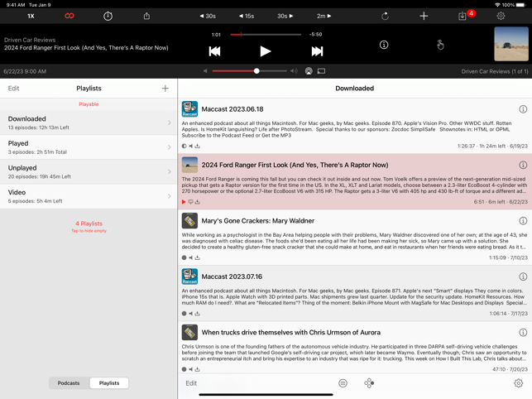Select the 2024 Ford Ranger First Look row title
532x399 pixels.
tap(295, 165)
